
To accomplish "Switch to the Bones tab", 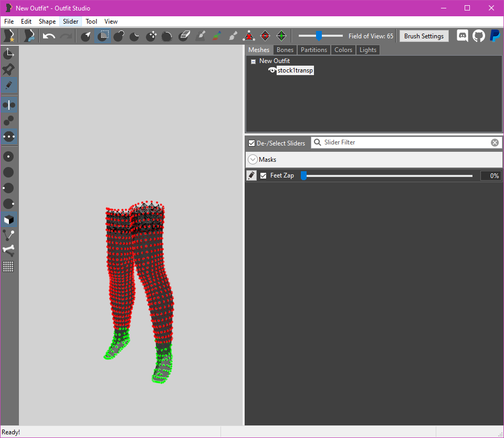I will tap(285, 50).
